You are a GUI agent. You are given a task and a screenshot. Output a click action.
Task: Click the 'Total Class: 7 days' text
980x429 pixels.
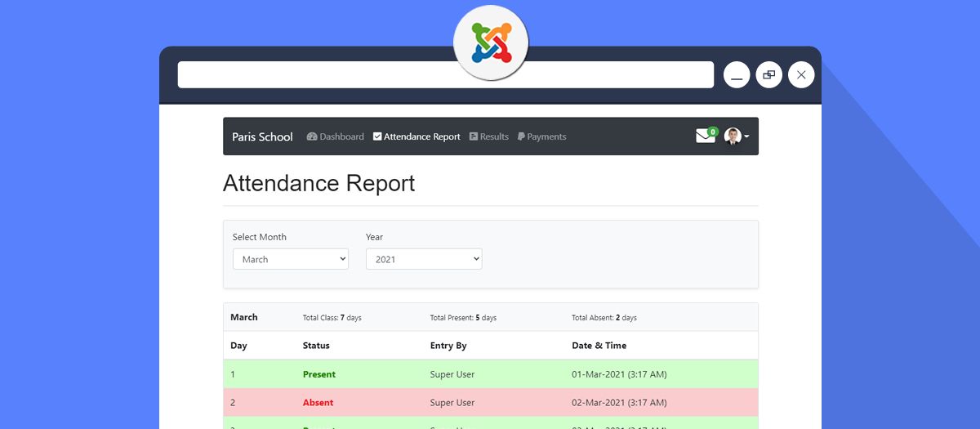(x=332, y=318)
